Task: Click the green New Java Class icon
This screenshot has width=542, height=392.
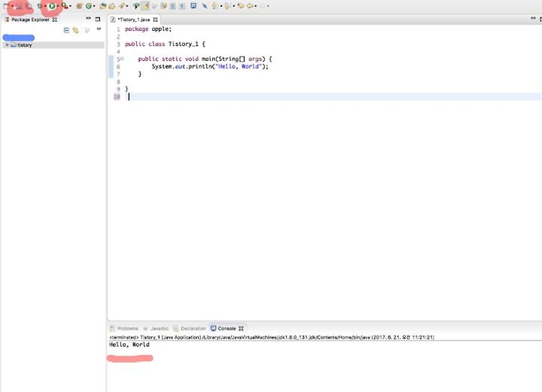Action: [x=89, y=6]
